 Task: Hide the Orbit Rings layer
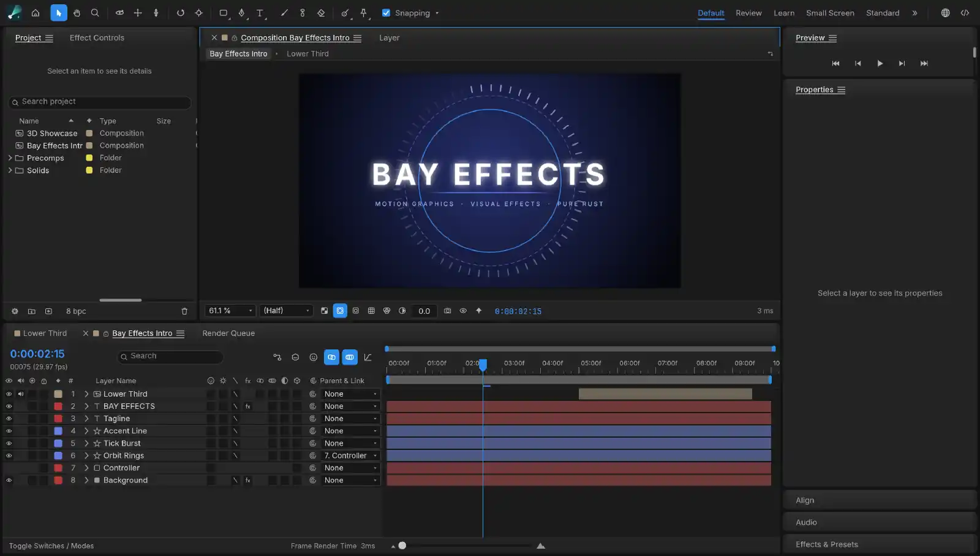pyautogui.click(x=9, y=456)
